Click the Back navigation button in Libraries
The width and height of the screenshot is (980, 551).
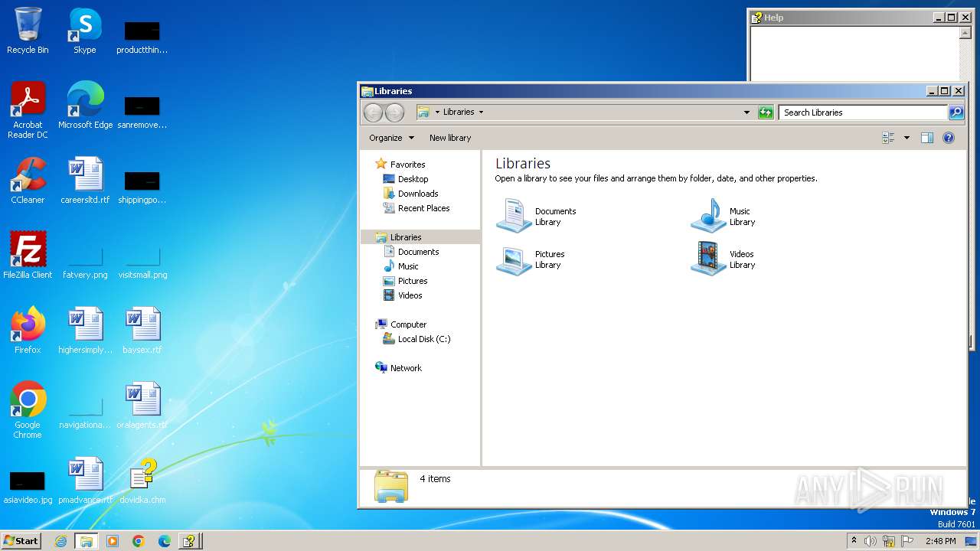[373, 112]
